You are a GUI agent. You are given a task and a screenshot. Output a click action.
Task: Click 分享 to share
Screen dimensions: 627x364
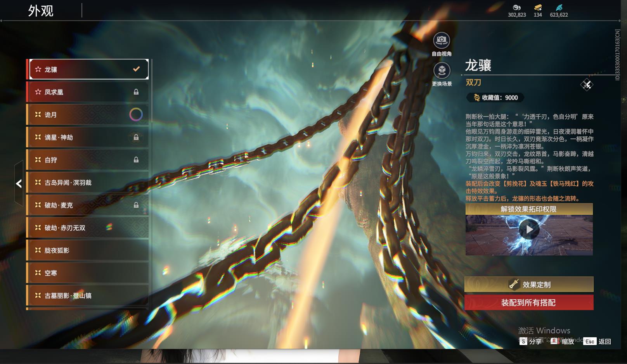(x=531, y=342)
